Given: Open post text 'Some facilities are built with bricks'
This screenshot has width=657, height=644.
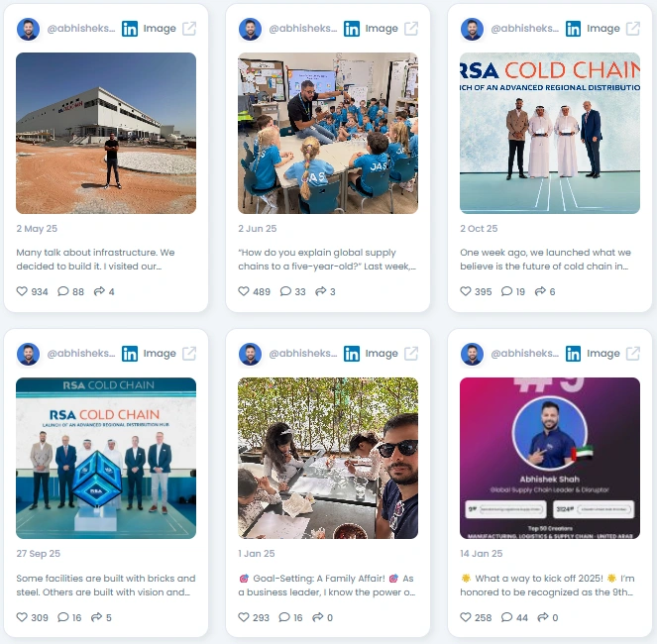Looking at the screenshot, I should tap(106, 585).
